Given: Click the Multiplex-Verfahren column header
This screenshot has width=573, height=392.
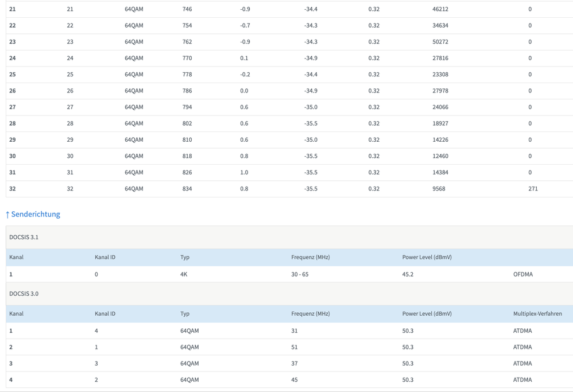Looking at the screenshot, I should tap(537, 313).
